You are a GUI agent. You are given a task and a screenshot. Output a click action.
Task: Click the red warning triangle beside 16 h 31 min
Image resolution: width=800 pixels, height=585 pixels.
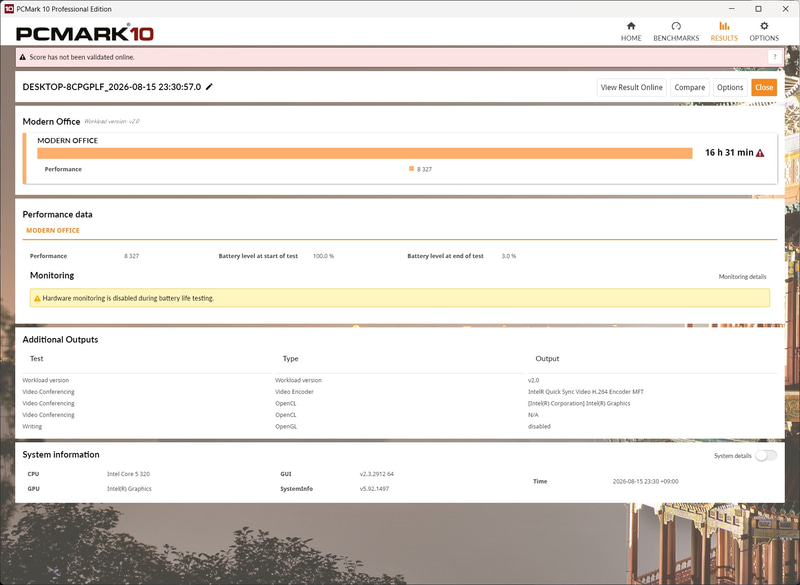tap(760, 153)
